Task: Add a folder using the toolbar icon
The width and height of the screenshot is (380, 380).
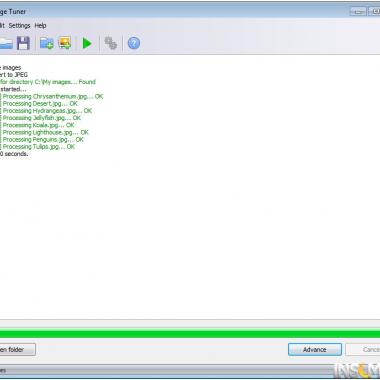Action: (x=47, y=43)
